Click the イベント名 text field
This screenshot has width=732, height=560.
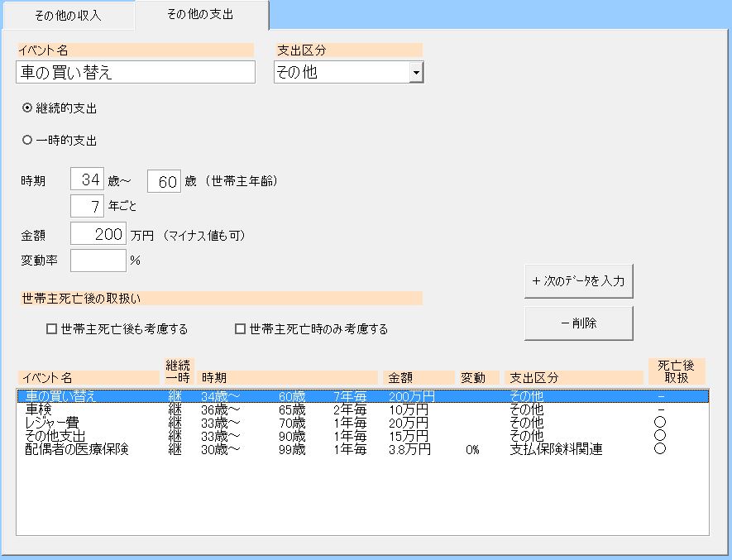pos(136,73)
